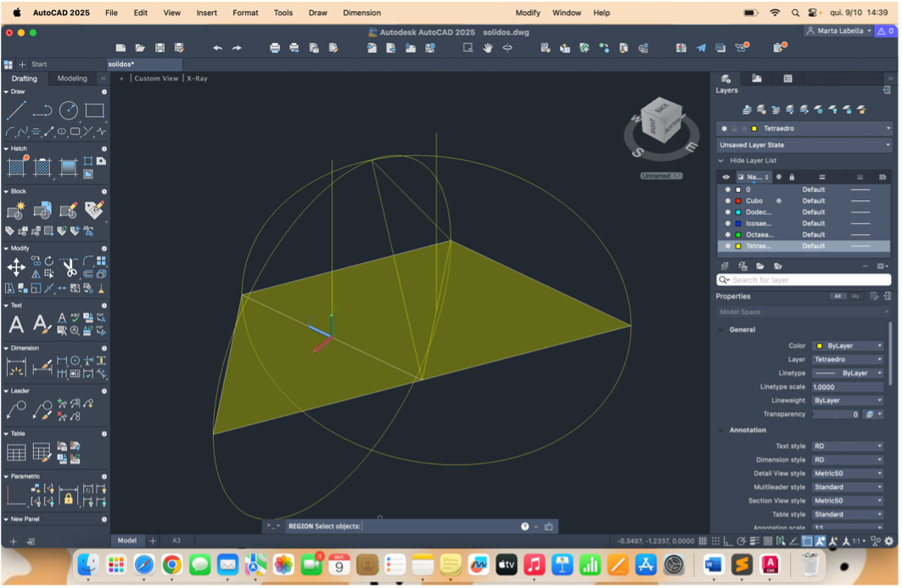Open the Format menu
902x588 pixels.
(x=245, y=13)
